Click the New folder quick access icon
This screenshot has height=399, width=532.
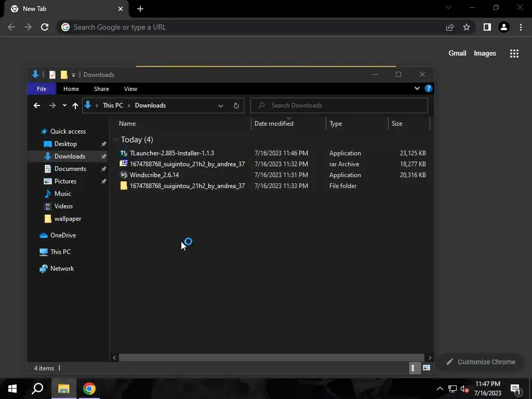click(x=64, y=75)
